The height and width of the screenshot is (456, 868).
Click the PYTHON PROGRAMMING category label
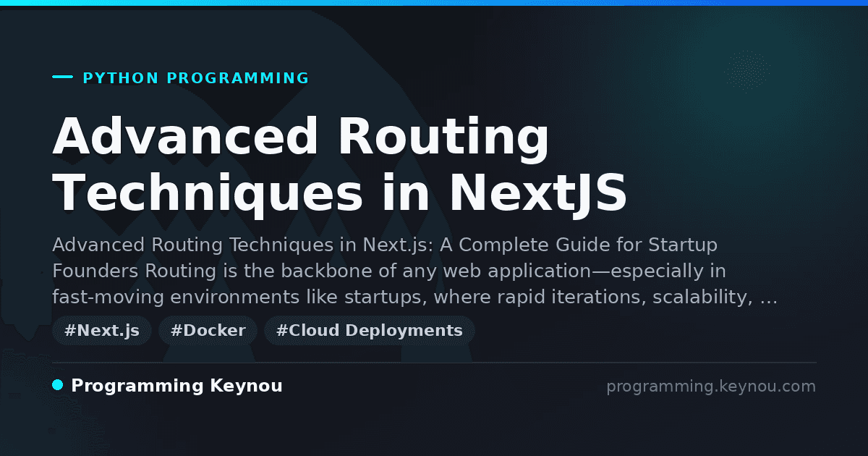(196, 78)
